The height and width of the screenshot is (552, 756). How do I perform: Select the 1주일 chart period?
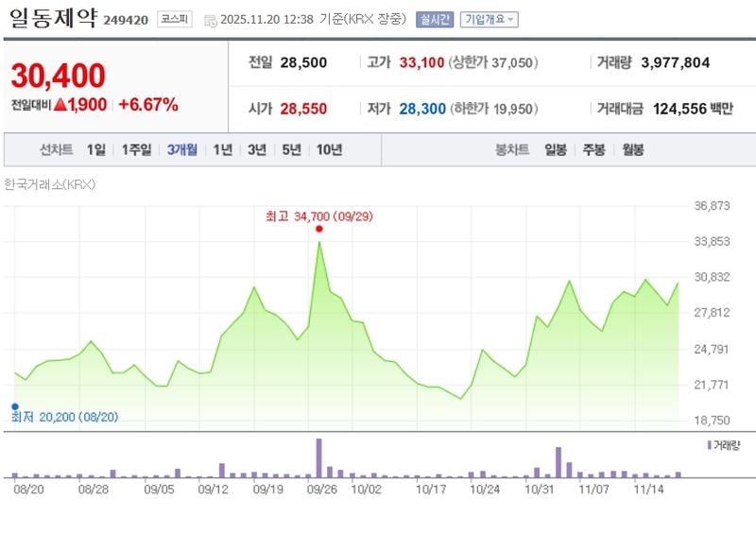tap(136, 149)
